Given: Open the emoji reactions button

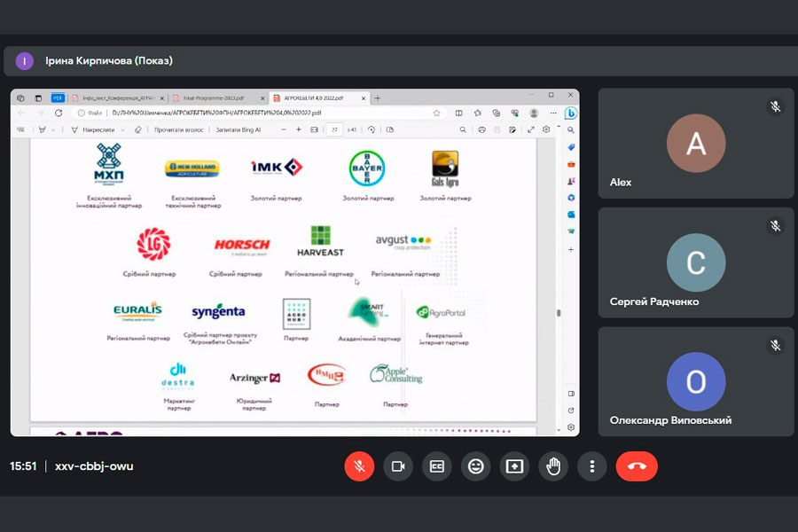Looking at the screenshot, I should click(x=476, y=466).
